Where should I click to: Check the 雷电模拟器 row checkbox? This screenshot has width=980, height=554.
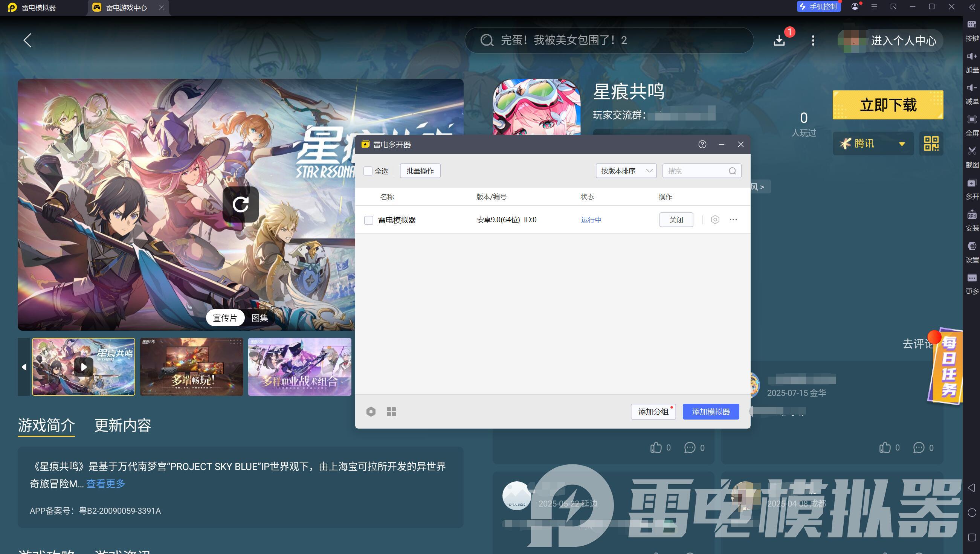(369, 220)
